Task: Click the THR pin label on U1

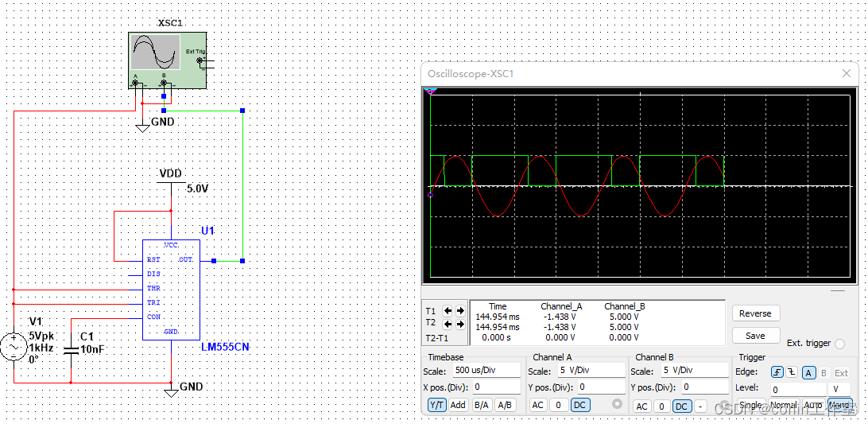Action: coord(153,288)
